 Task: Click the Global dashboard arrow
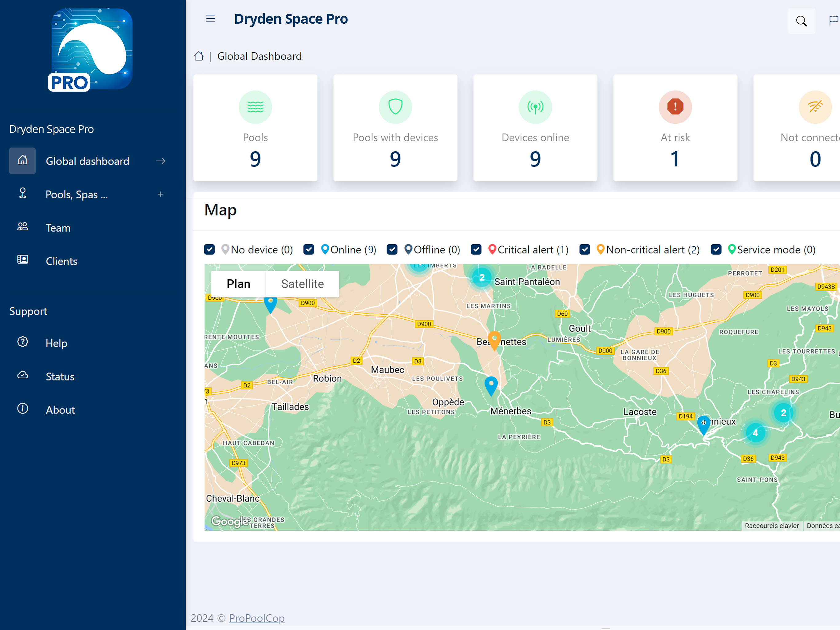pyautogui.click(x=160, y=161)
